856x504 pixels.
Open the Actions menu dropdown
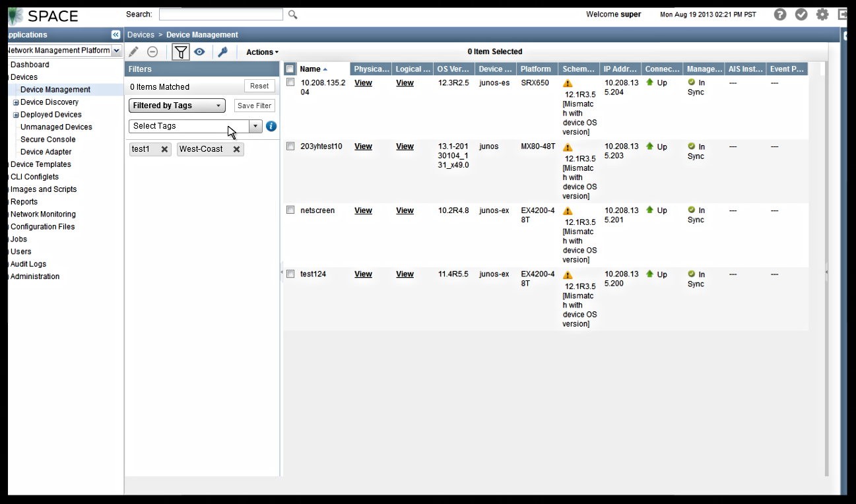(x=263, y=52)
